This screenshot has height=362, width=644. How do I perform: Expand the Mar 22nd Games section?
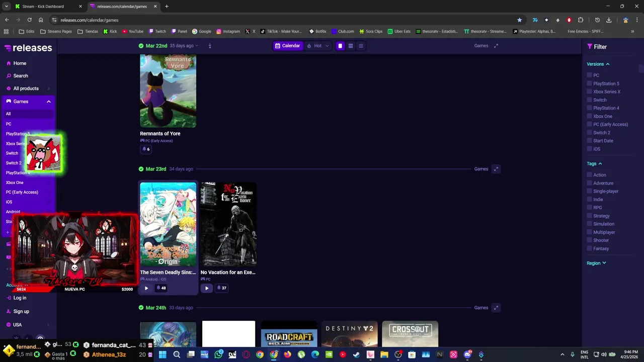click(x=496, y=46)
